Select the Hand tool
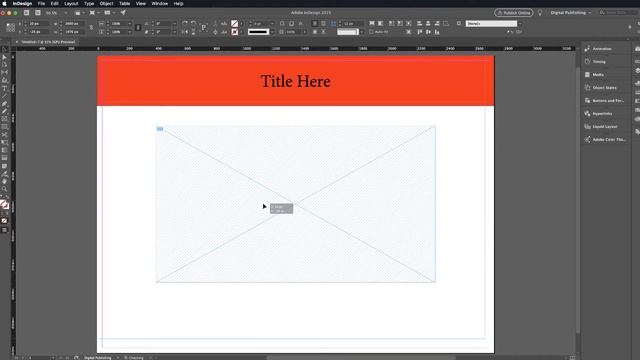The image size is (640, 360). [4, 181]
